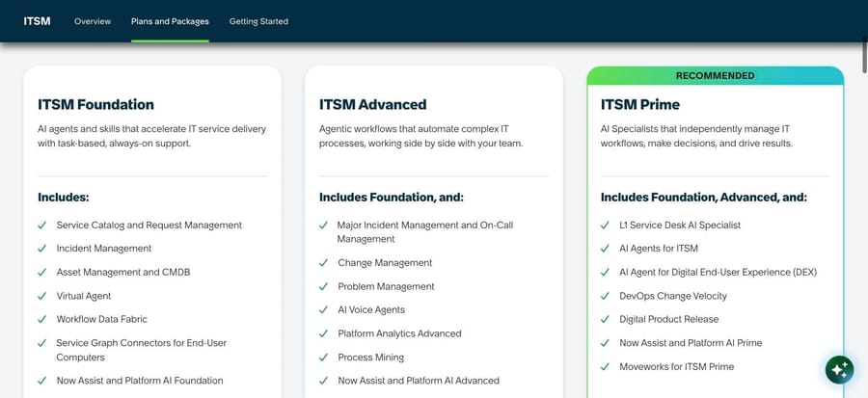The image size is (868, 398).
Task: Click checkmark beside Major Incident Management
Action: (323, 225)
